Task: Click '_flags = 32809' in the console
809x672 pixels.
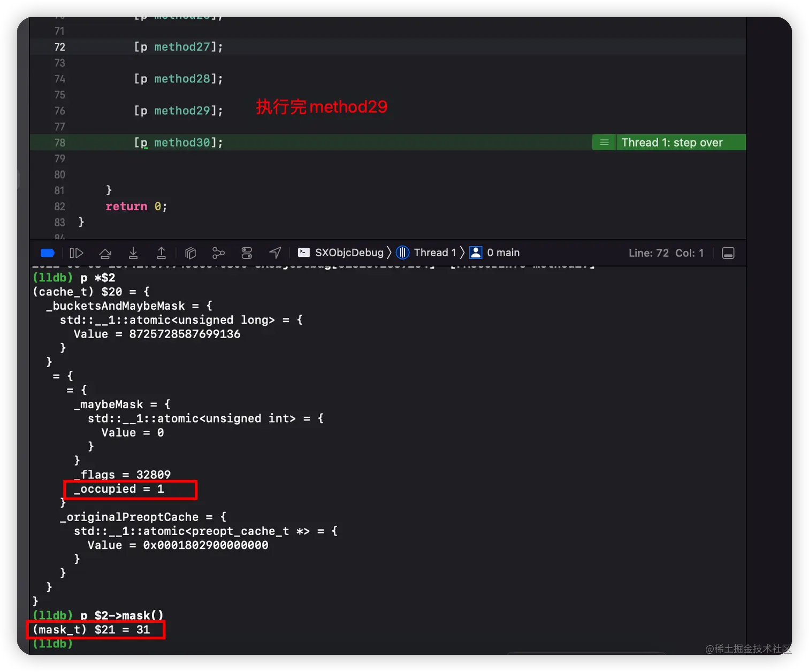Action: tap(123, 475)
